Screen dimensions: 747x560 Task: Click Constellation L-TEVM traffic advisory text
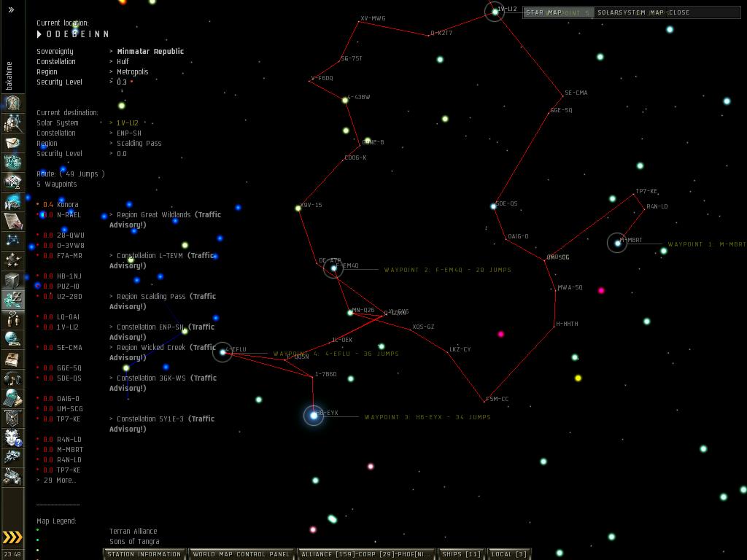point(163,260)
